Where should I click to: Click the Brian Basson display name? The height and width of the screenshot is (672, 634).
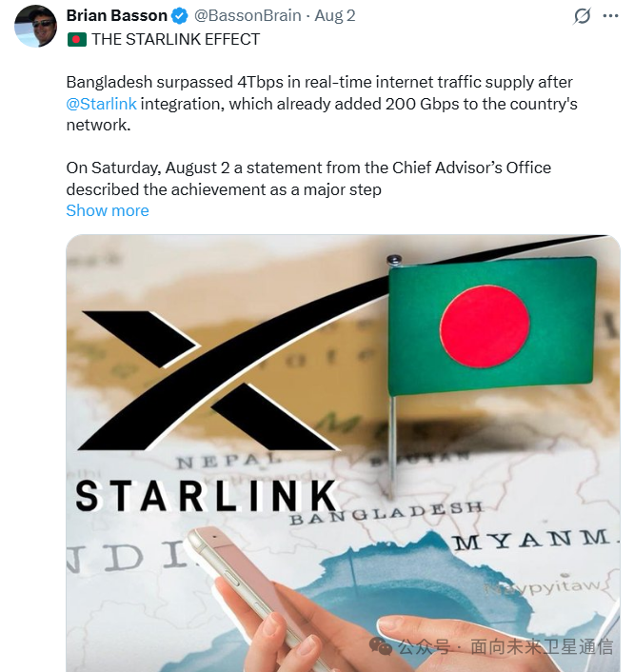pyautogui.click(x=116, y=15)
